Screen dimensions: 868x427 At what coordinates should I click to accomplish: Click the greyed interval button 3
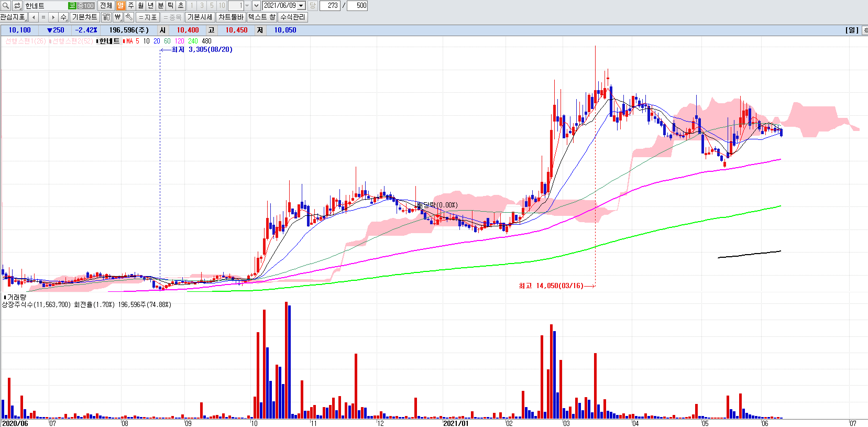tap(202, 5)
